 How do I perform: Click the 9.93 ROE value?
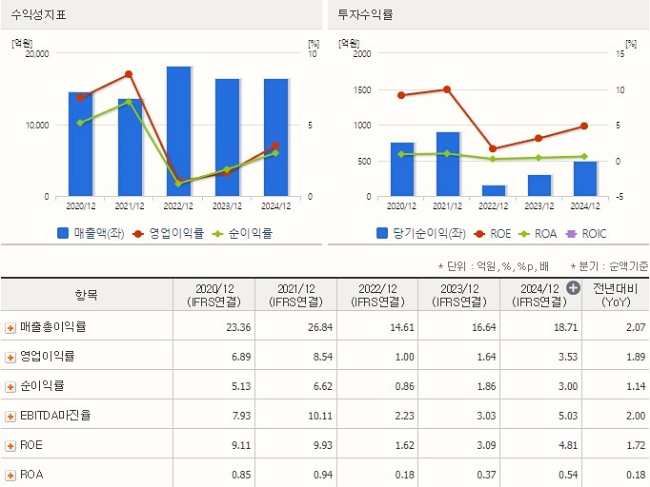[323, 445]
